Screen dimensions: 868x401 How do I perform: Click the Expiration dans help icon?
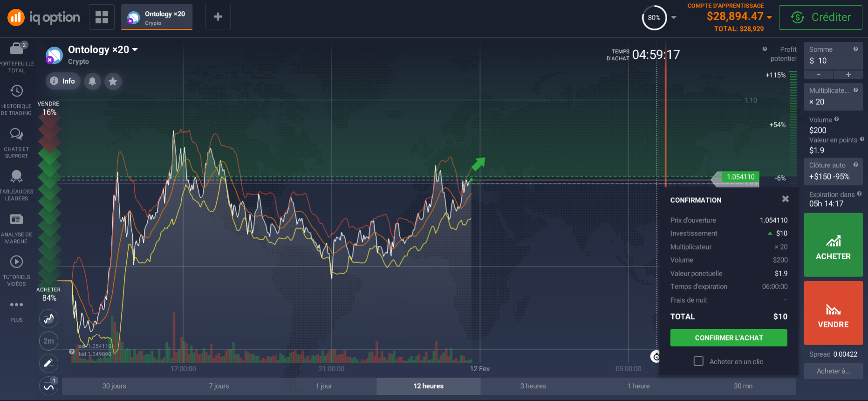(x=859, y=194)
